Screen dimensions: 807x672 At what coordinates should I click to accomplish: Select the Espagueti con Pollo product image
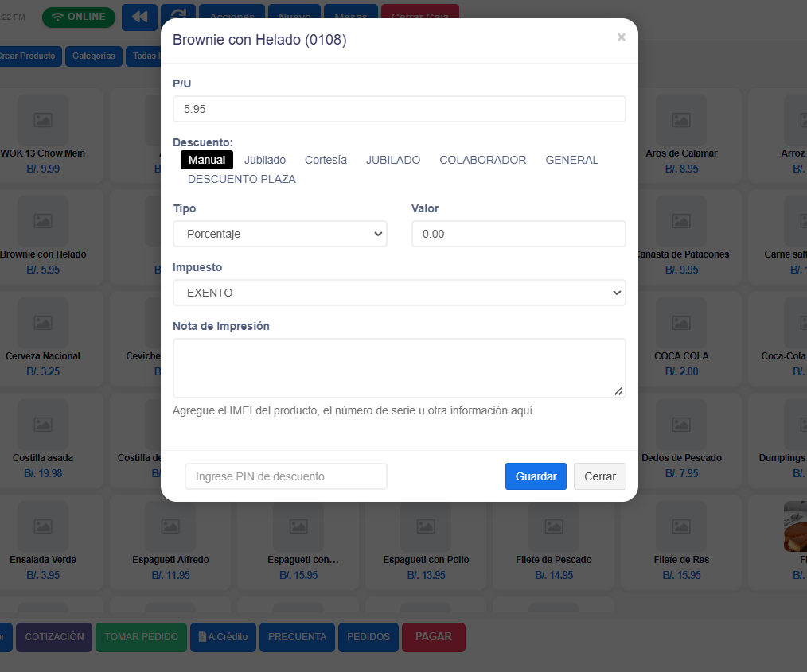coord(426,526)
